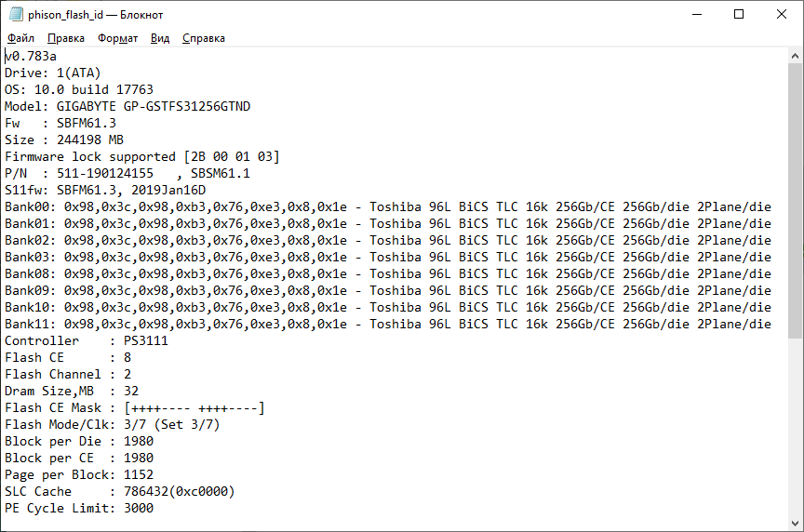The height and width of the screenshot is (532, 804).
Task: Click the SLC Cache 786432 line
Action: 119,491
